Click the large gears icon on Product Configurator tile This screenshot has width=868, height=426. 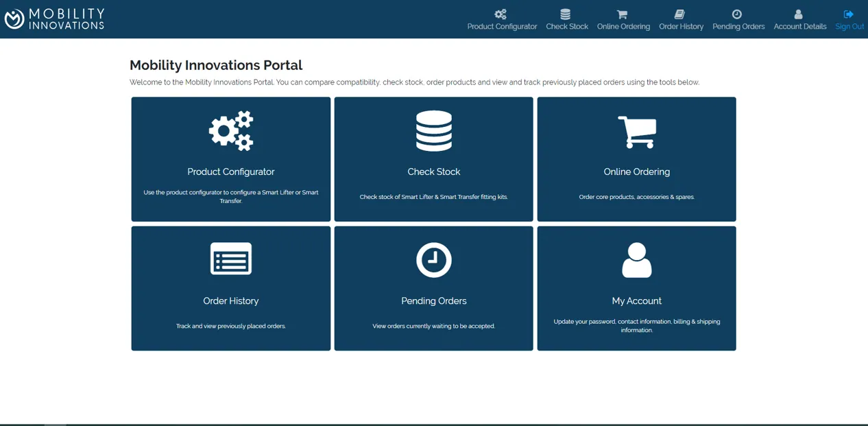coord(231,130)
